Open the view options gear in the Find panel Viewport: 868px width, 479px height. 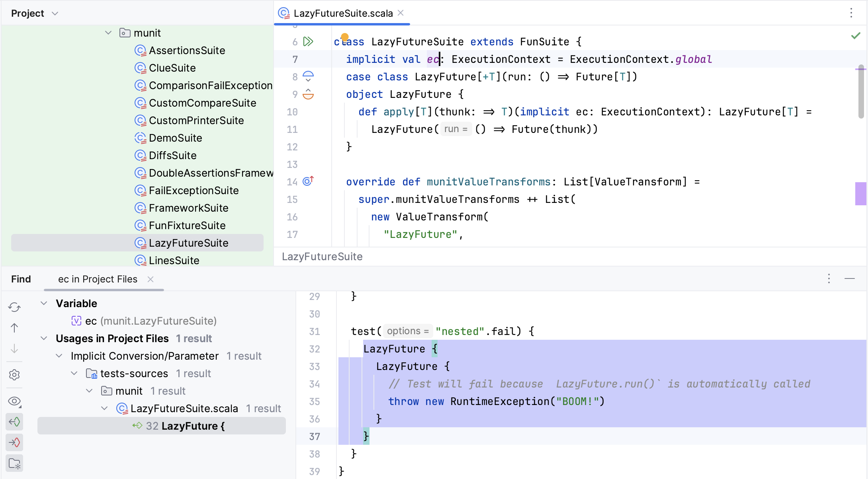click(x=15, y=374)
